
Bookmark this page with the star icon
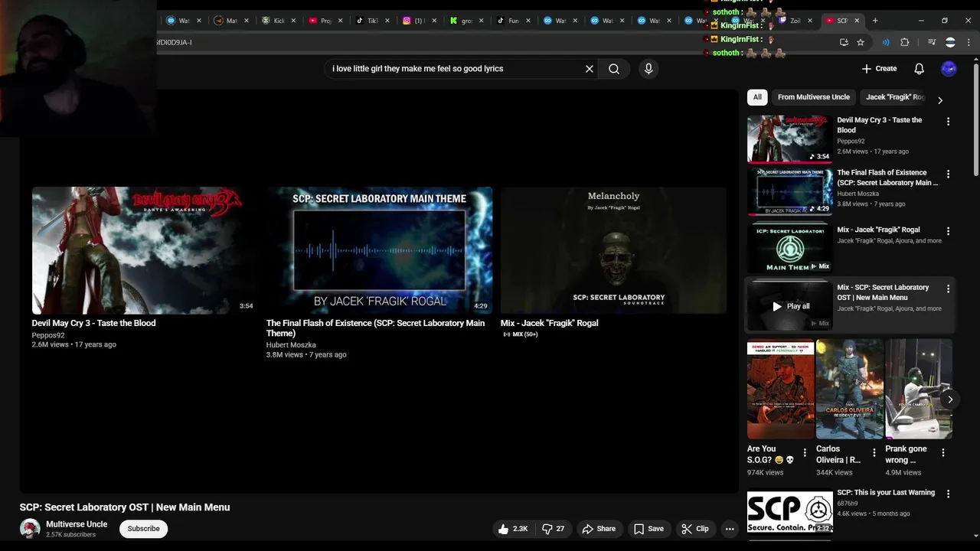point(861,42)
